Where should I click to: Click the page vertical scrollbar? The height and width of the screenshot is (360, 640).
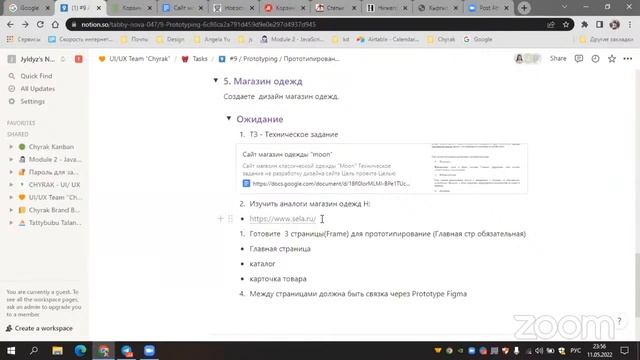(637, 285)
